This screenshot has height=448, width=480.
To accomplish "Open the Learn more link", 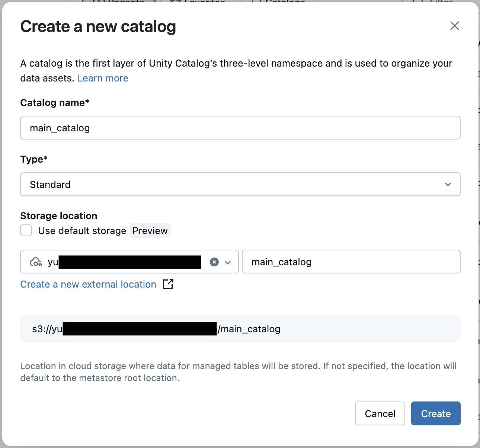I will point(103,78).
